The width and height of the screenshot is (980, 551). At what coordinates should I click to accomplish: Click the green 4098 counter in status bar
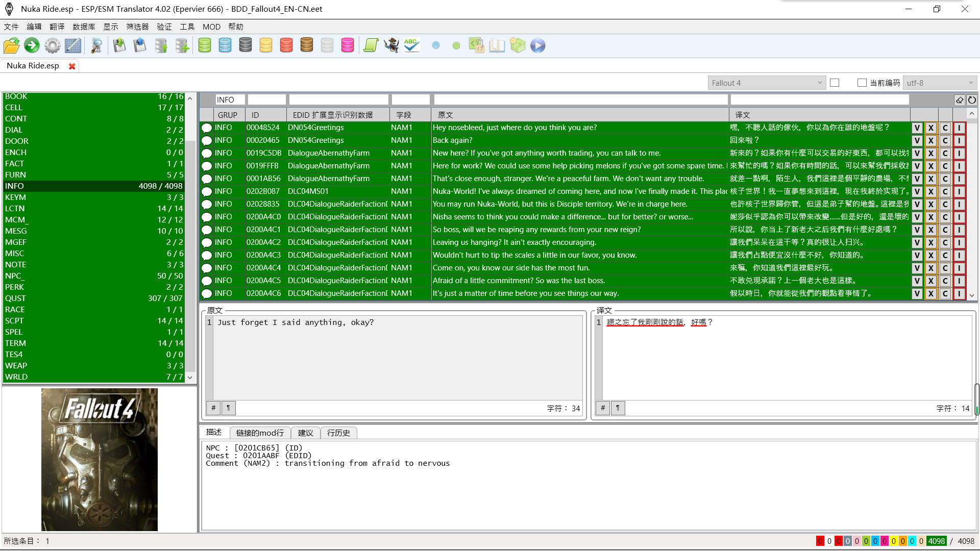click(937, 541)
